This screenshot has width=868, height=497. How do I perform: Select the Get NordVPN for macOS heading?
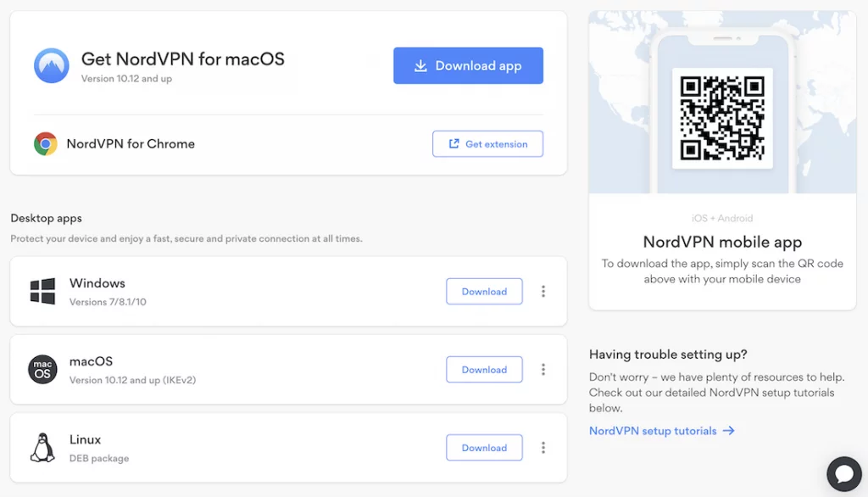[183, 59]
